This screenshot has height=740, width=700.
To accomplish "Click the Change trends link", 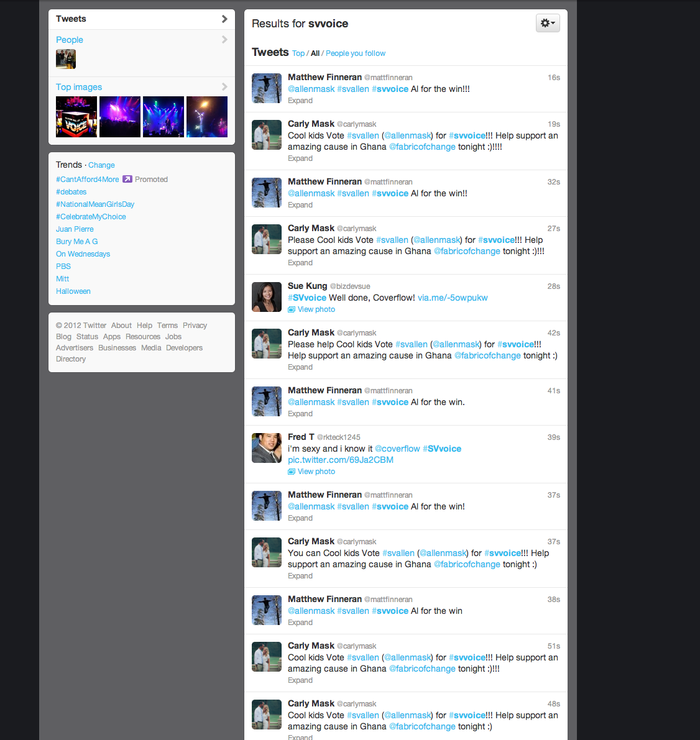I will 101,165.
